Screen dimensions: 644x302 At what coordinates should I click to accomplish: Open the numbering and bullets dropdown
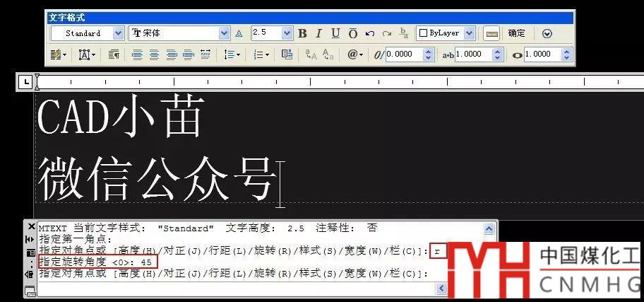pyautogui.click(x=261, y=54)
